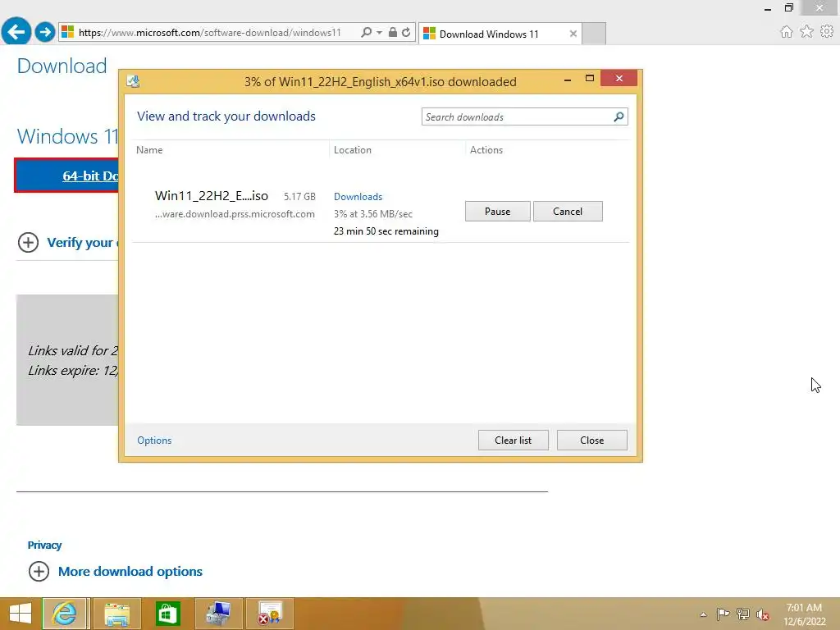
Task: Open the address bar autocomplete dropdown arrow
Action: [x=379, y=33]
